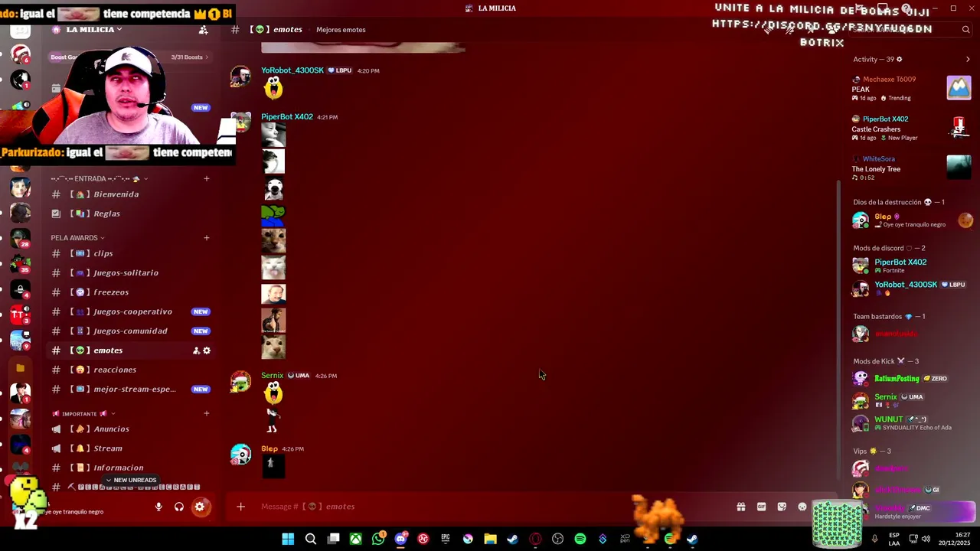Click emotes channel edit settings gear
Image resolution: width=980 pixels, height=551 pixels.
pyautogui.click(x=207, y=350)
